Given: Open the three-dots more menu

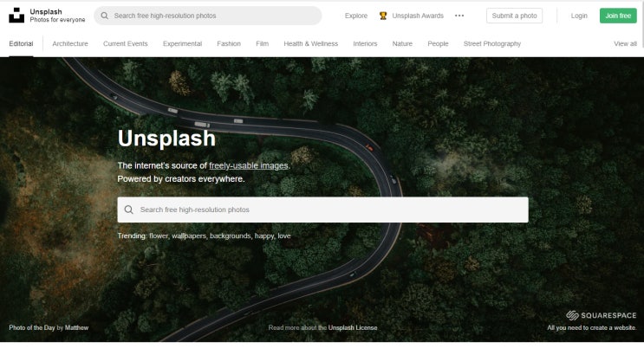Looking at the screenshot, I should [x=459, y=16].
